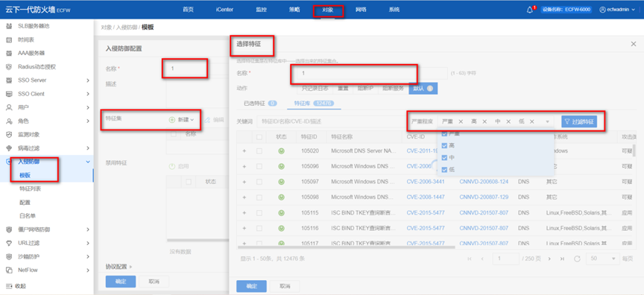Open the 50 per page dropdown

[x=603, y=258]
